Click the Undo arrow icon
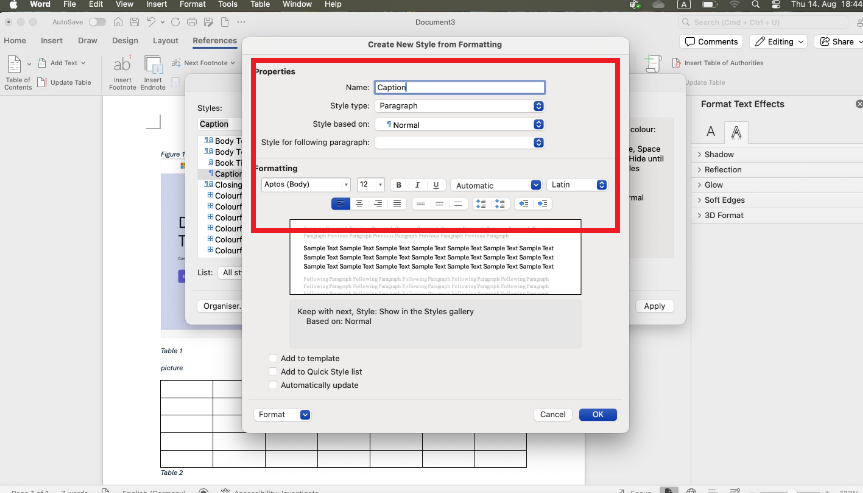 tap(151, 22)
